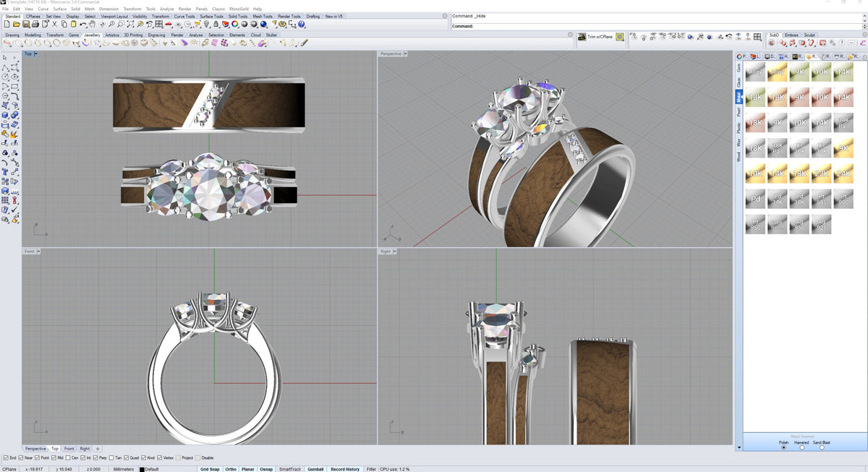
Task: Click the Trim w/CPlane tool
Action: (600, 37)
